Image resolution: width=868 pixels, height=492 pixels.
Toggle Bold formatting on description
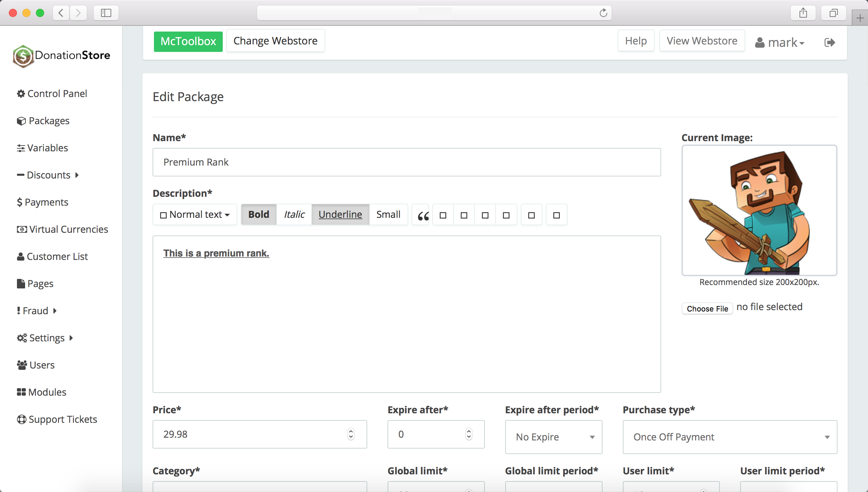tap(258, 215)
